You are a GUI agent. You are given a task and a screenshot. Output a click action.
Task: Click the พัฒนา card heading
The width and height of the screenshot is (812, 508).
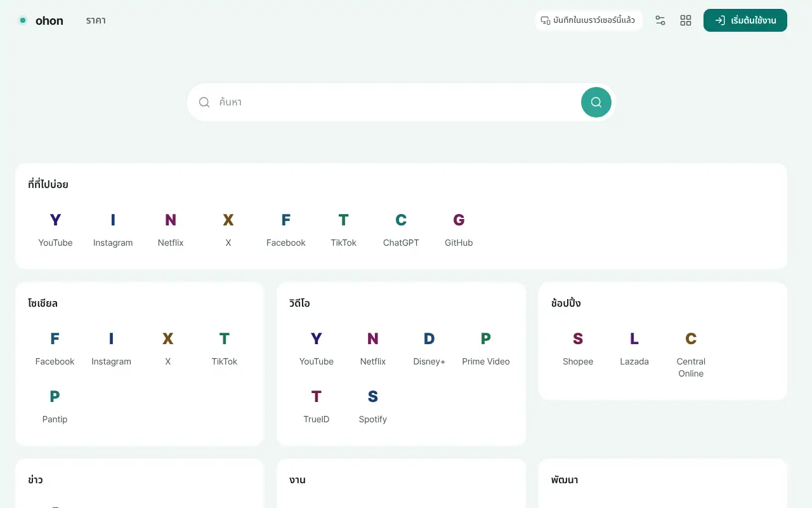click(565, 480)
